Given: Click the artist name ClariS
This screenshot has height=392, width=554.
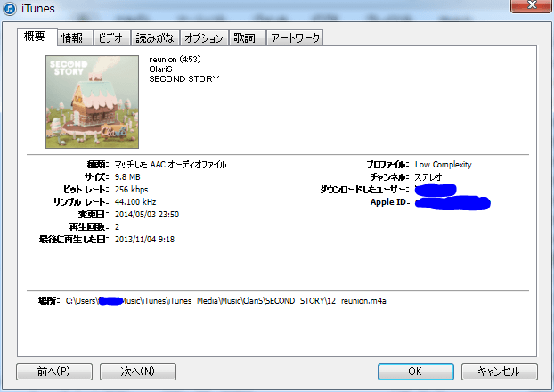Looking at the screenshot, I should [x=160, y=69].
